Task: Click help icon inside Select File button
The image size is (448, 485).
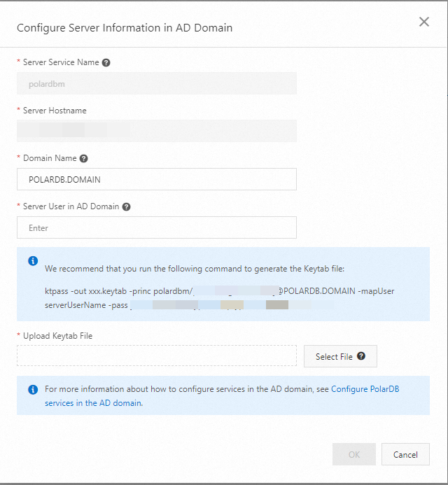Action: [361, 356]
